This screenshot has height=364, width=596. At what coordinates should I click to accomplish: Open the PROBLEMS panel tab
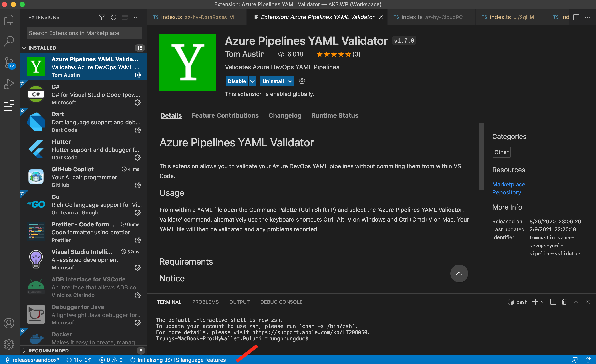point(205,302)
